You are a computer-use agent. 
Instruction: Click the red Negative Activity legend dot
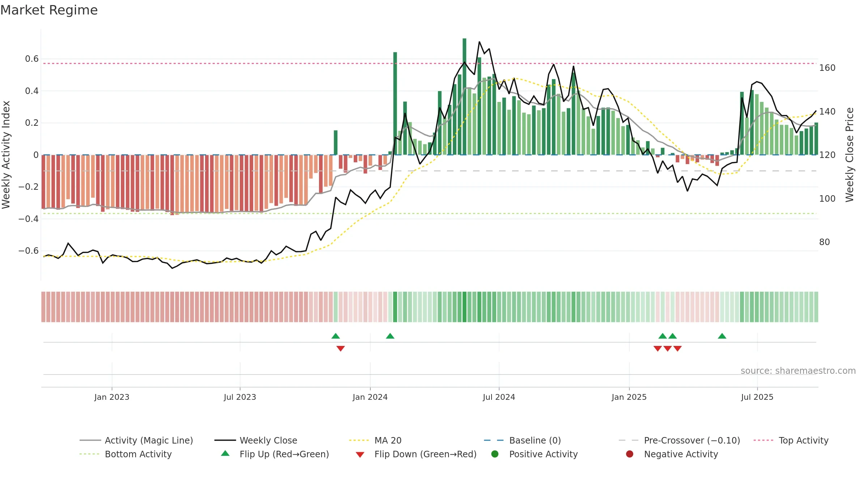pos(630,454)
